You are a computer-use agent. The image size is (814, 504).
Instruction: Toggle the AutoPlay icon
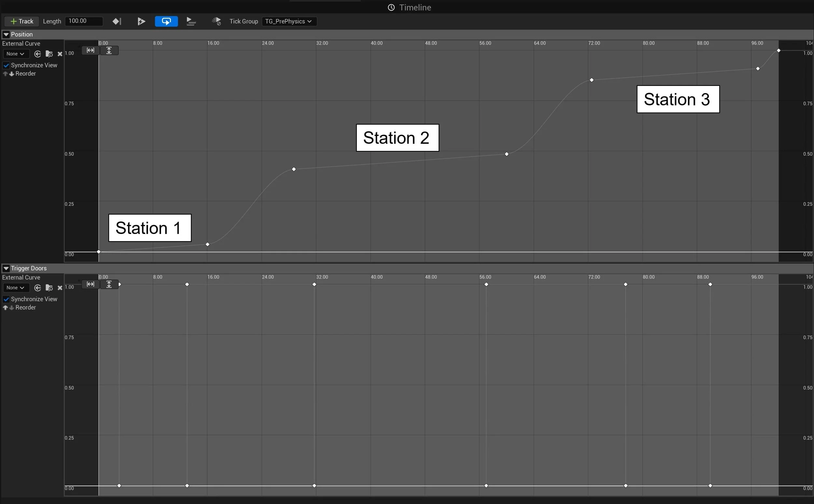tap(141, 21)
